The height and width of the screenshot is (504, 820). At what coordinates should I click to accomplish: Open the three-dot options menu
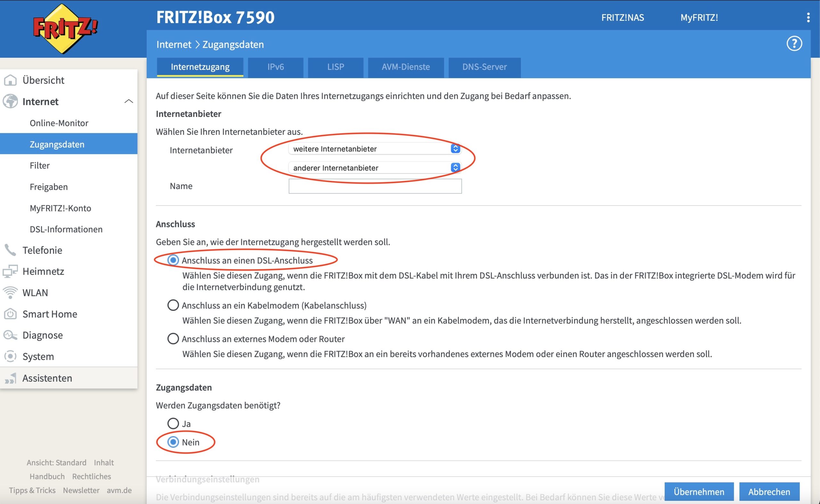pyautogui.click(x=808, y=18)
